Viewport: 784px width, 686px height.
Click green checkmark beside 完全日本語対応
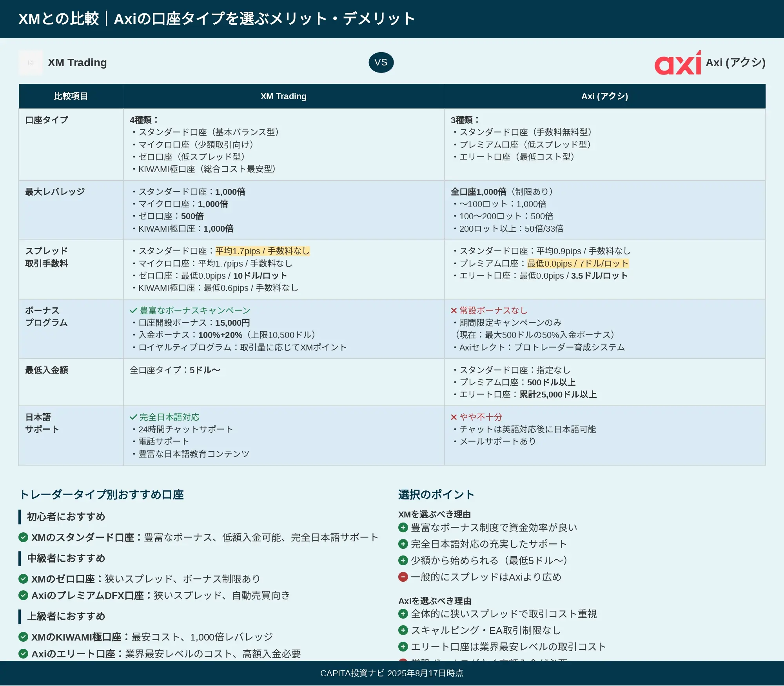click(133, 417)
